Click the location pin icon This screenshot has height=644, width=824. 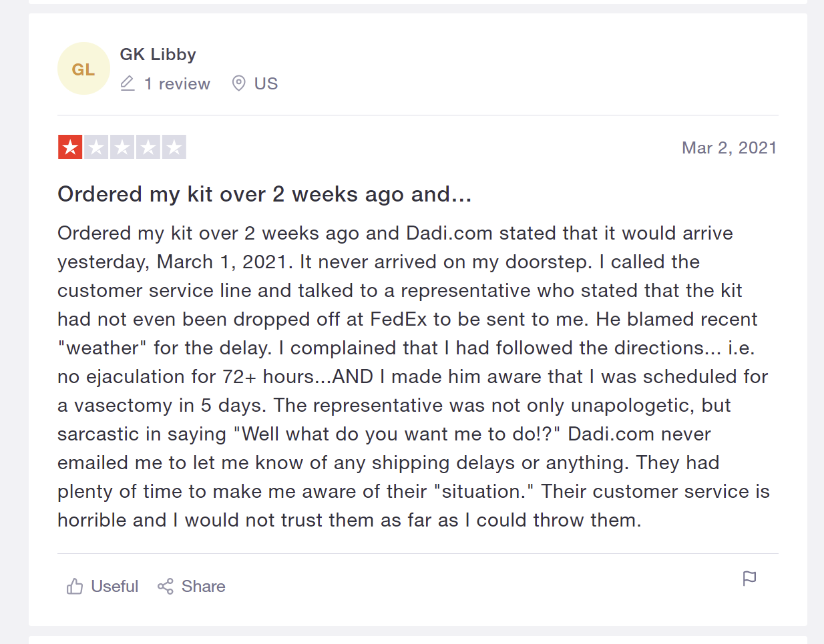pyautogui.click(x=238, y=83)
